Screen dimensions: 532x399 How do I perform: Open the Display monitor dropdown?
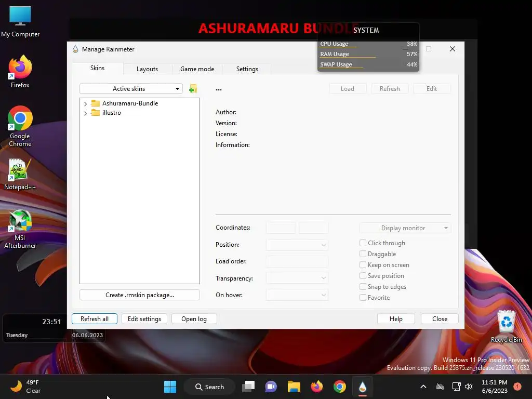(405, 228)
